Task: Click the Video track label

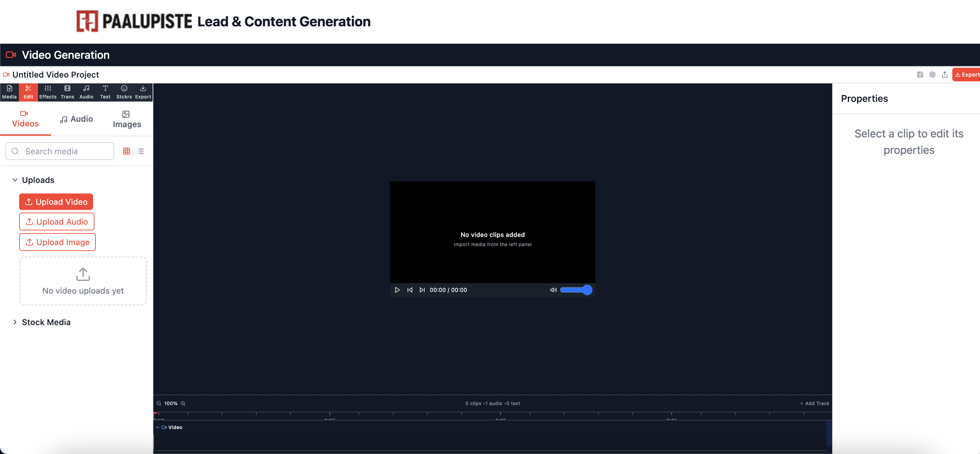Action: 176,427
